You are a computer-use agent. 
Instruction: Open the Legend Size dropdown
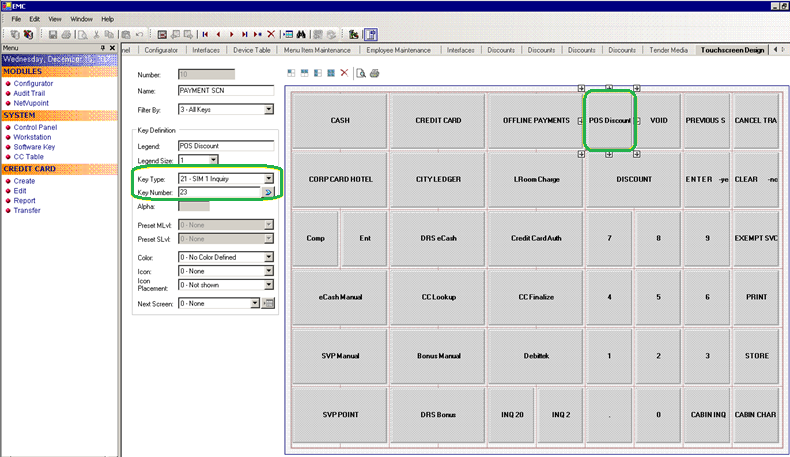(213, 160)
